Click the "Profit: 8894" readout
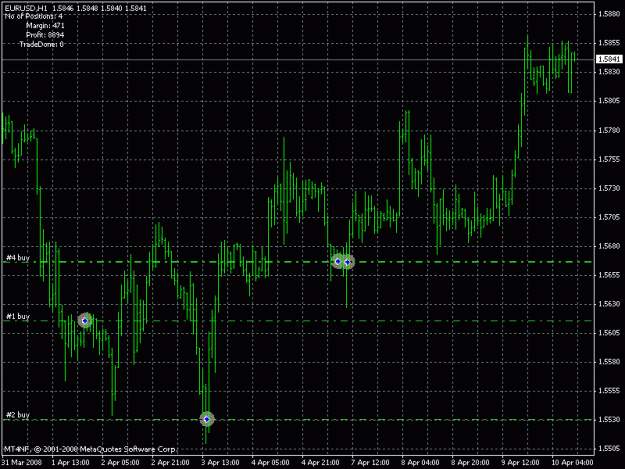This screenshot has width=625, height=469. [x=45, y=35]
